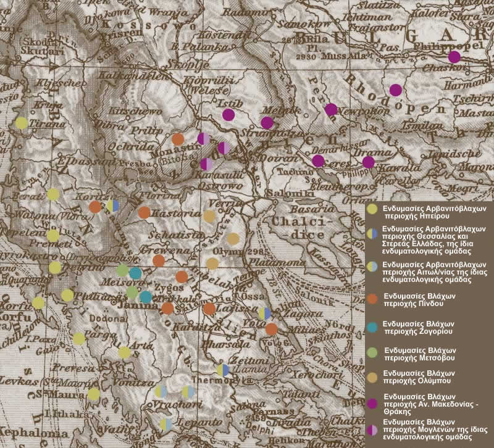
Task: Select the purple marker below Drama
Action: (x=368, y=162)
